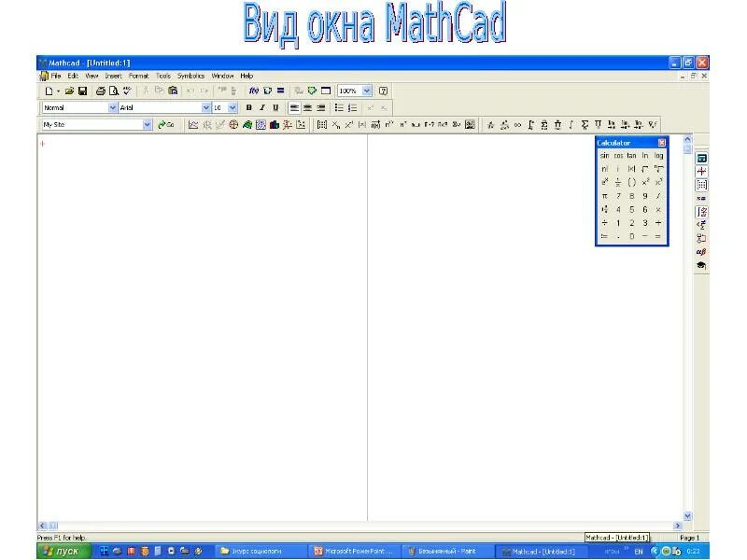Open the Resource Center help icon

pyautogui.click(x=383, y=91)
